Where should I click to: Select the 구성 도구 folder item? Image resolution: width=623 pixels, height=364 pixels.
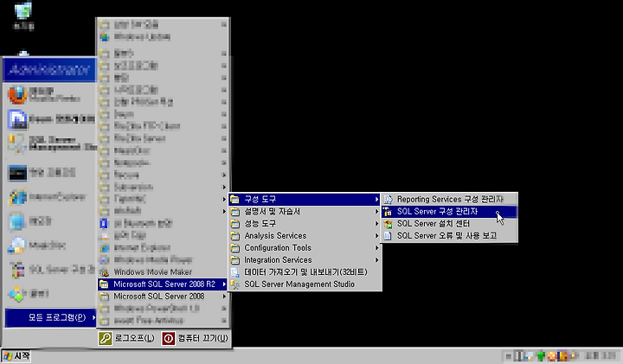(x=305, y=199)
